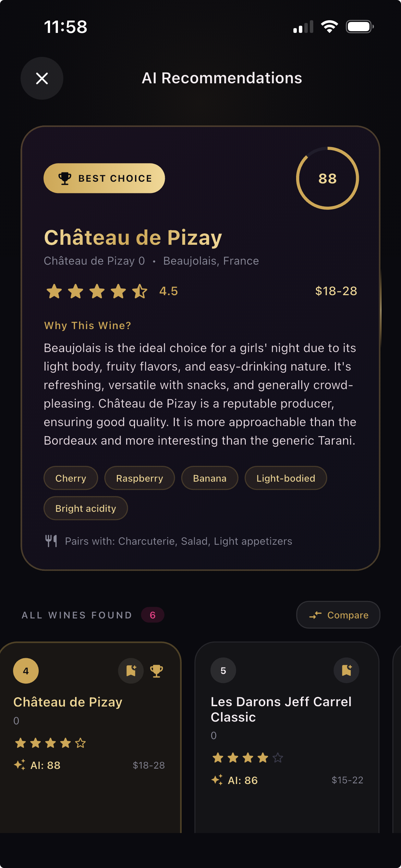
Task: Select the Raspberry flavor tag
Action: 139,478
